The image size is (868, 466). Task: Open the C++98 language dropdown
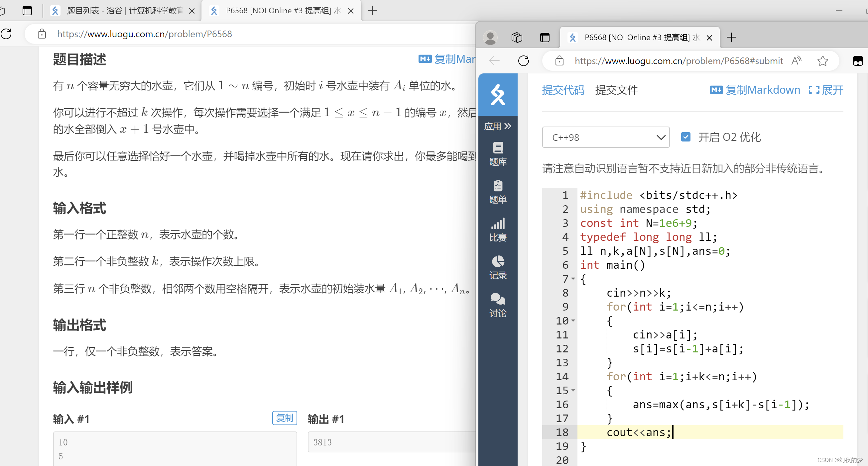click(605, 138)
